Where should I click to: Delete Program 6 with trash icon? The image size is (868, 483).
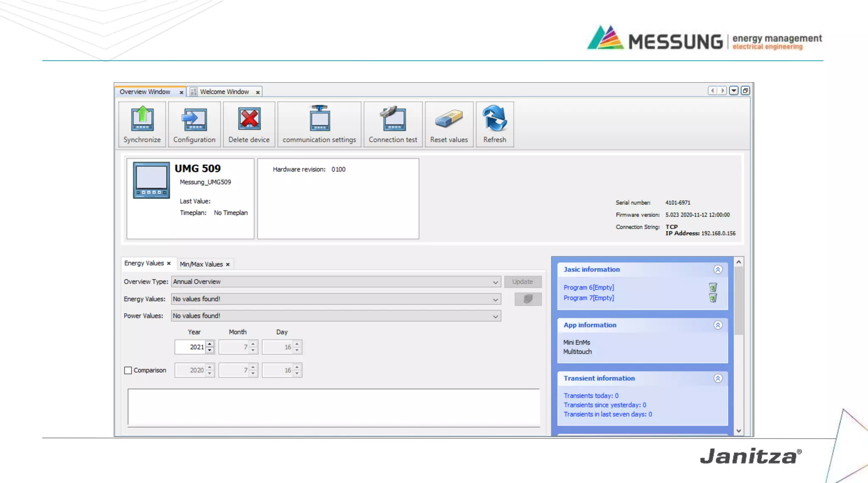713,287
